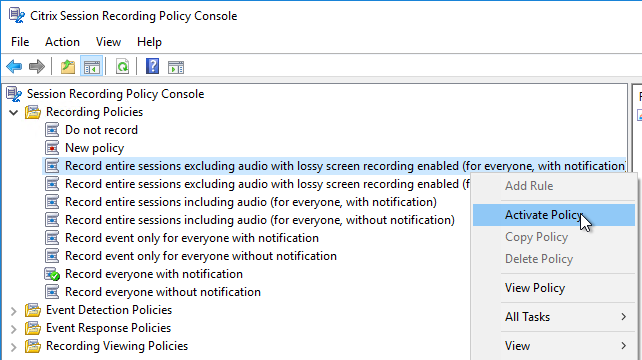Click the Forward arrow toolbar icon
642x360 pixels.
[x=37, y=66]
